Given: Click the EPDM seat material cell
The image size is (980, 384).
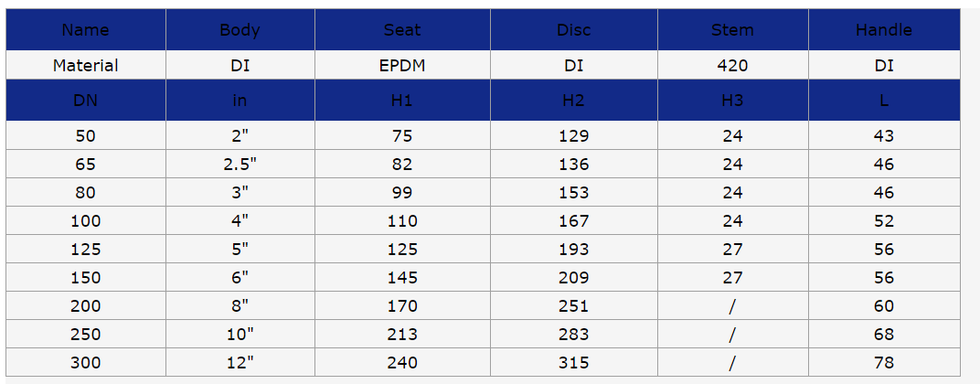Looking at the screenshot, I should 402,65.
